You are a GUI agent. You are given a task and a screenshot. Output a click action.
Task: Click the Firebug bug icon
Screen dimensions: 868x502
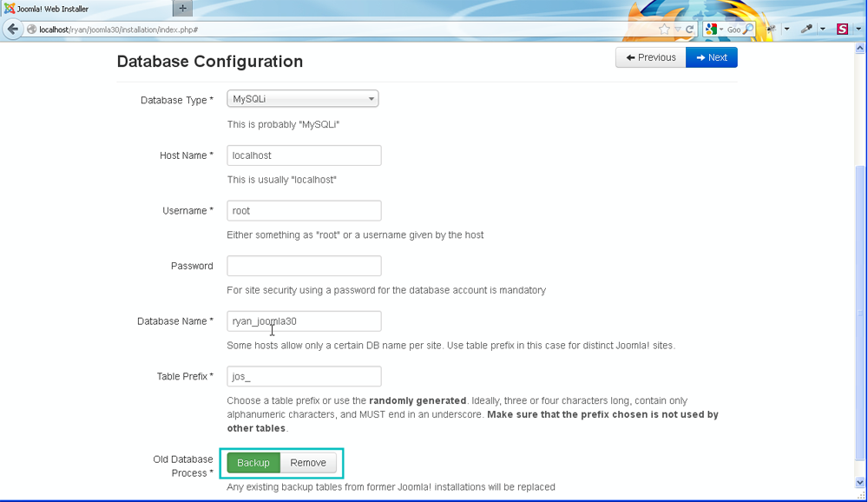click(770, 29)
